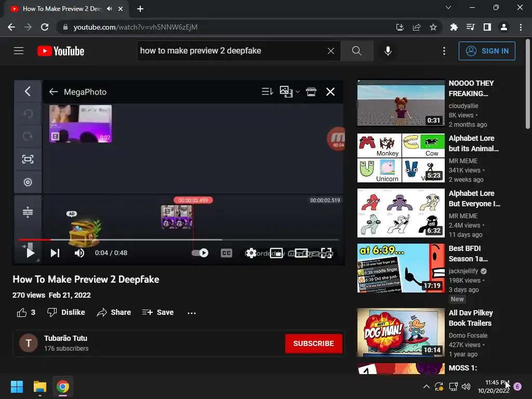The height and width of the screenshot is (399, 532).
Task: Skip to the next video
Action: click(x=55, y=253)
